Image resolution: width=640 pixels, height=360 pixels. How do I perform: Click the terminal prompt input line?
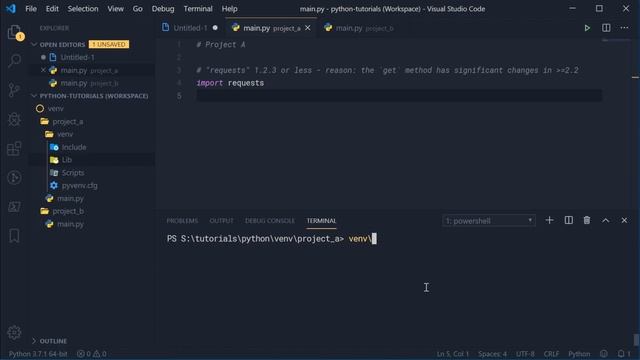271,239
